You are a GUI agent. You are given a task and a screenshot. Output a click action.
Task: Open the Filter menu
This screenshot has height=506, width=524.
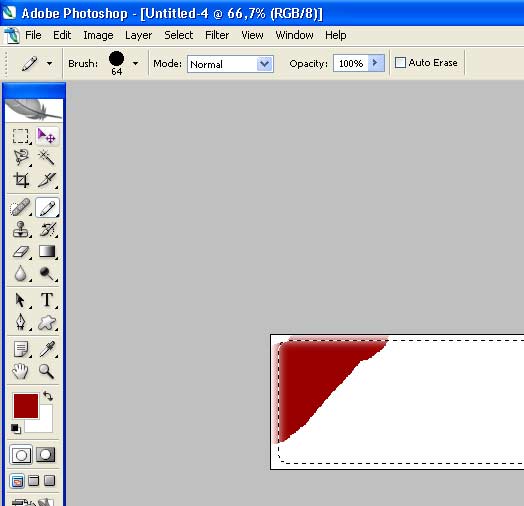(x=217, y=35)
